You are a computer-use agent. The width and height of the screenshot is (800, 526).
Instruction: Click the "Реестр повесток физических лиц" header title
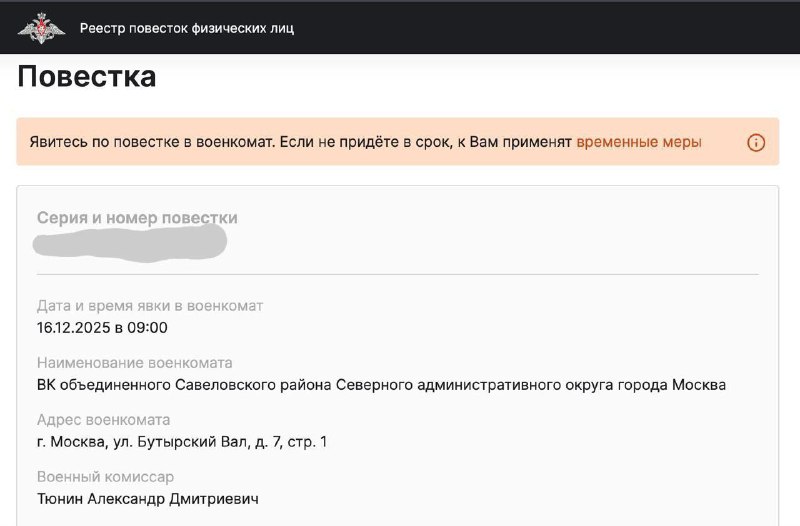[187, 28]
